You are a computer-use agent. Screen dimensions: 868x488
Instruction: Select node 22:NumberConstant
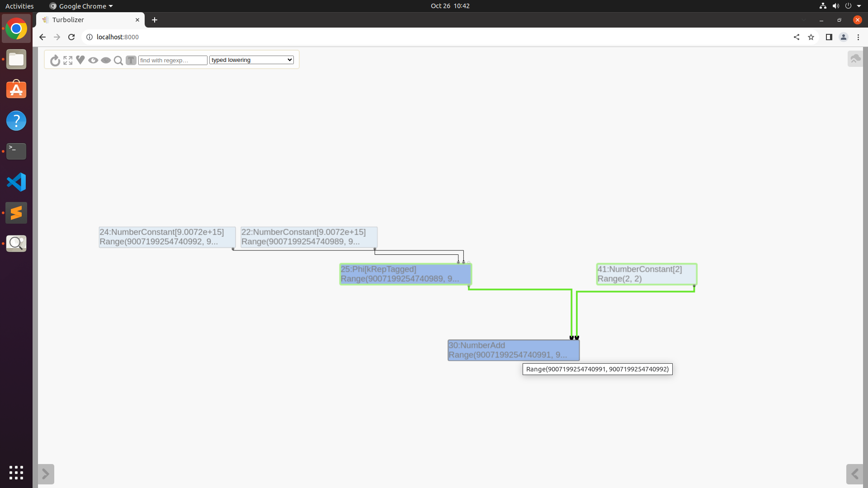(x=309, y=237)
